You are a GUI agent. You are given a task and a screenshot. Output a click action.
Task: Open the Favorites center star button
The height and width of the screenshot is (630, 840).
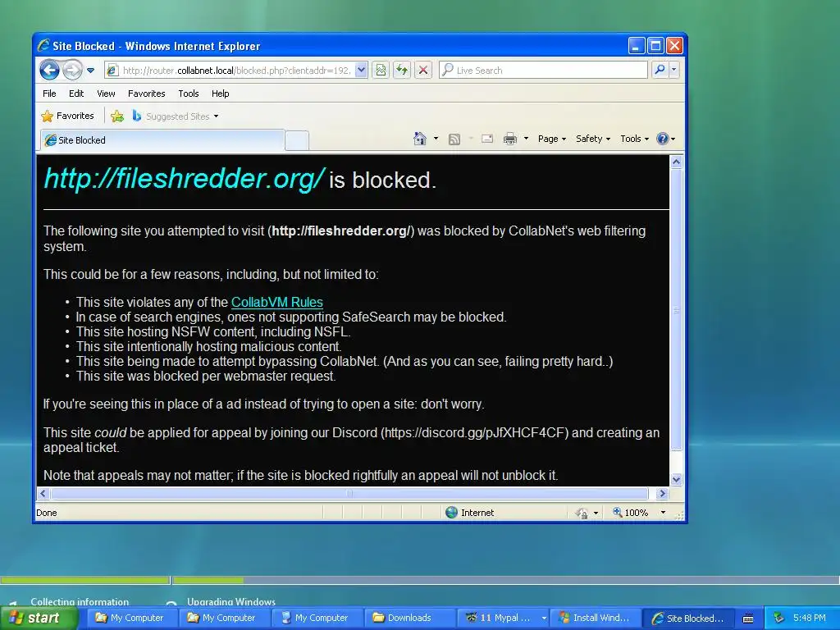pyautogui.click(x=67, y=116)
